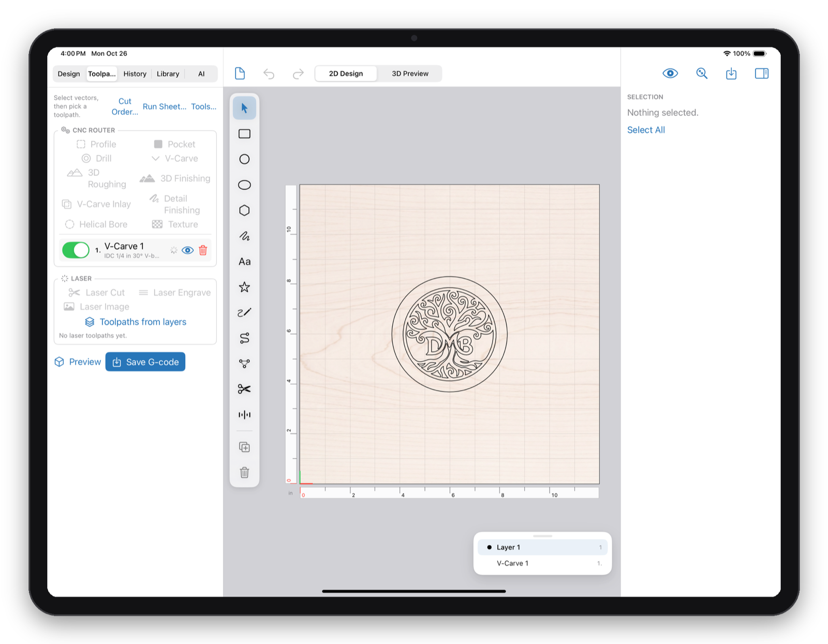Screen dimensions: 828x644
Task: Click the trash icon in tool palette
Action: [x=244, y=472]
